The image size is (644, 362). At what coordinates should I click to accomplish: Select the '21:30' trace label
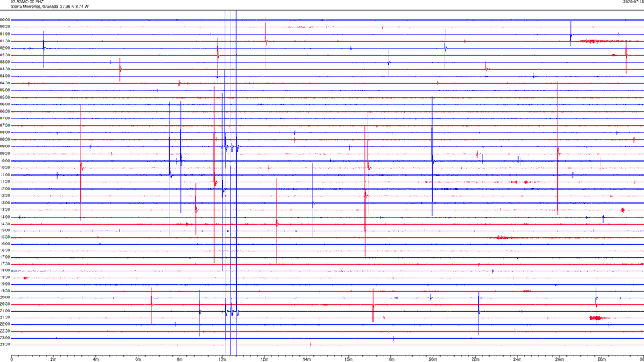5,318
